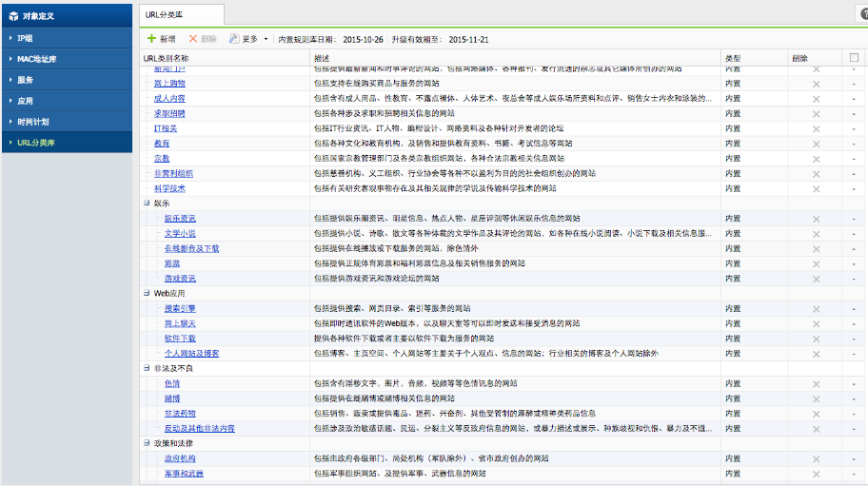
Task: Collapse the Web应用 category group
Action: (x=147, y=294)
